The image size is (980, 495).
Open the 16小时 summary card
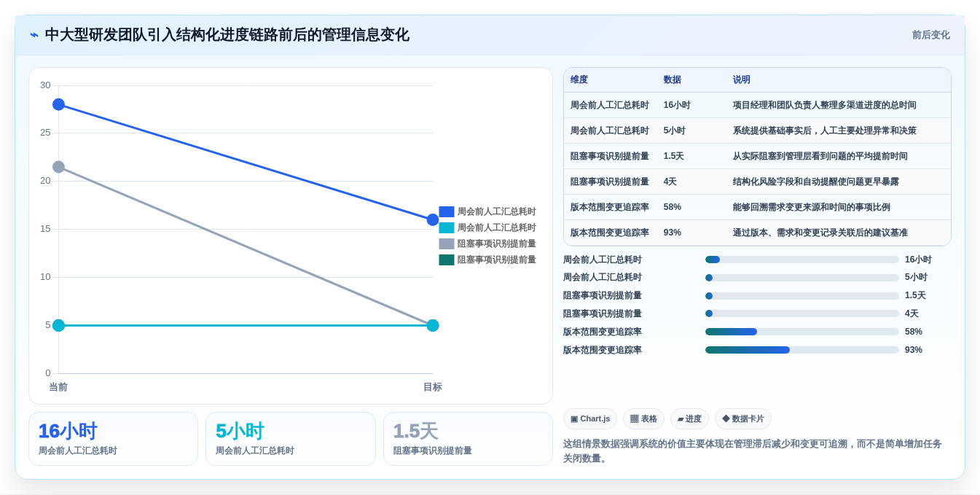tap(113, 439)
